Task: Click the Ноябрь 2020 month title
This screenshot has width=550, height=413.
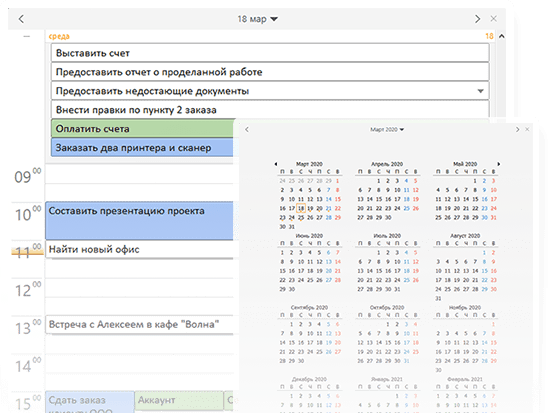Action: coord(465,307)
